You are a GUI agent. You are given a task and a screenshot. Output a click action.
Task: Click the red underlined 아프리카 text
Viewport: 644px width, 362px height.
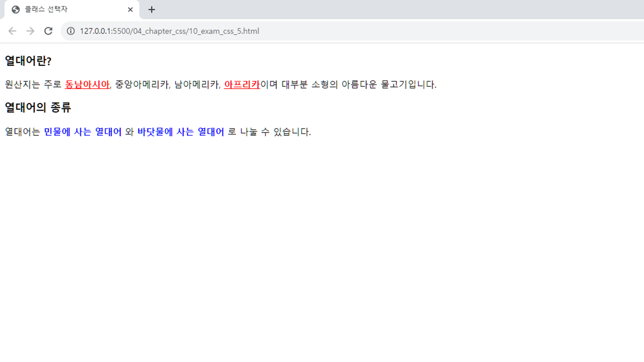[x=242, y=84]
